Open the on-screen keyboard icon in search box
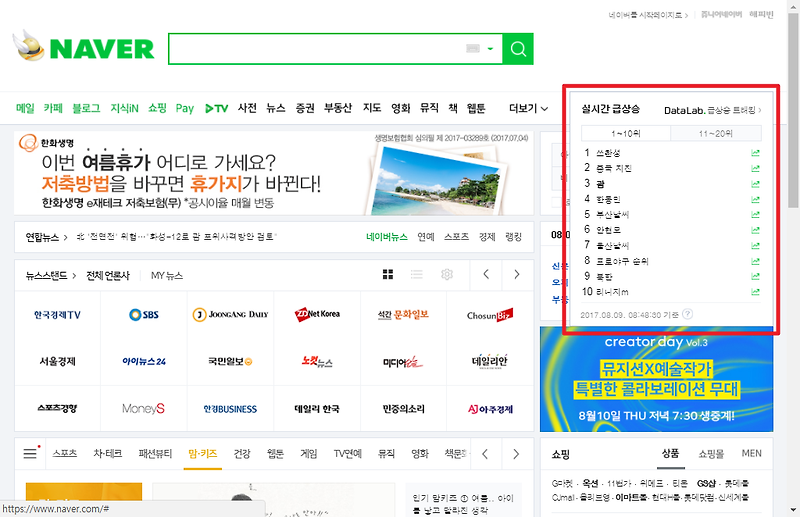Image resolution: width=800 pixels, height=517 pixels. (473, 48)
